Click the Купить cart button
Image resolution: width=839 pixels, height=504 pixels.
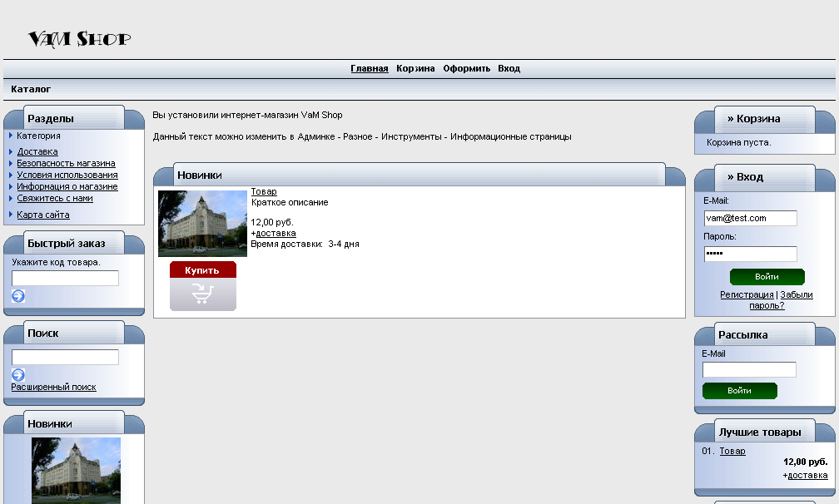[202, 285]
